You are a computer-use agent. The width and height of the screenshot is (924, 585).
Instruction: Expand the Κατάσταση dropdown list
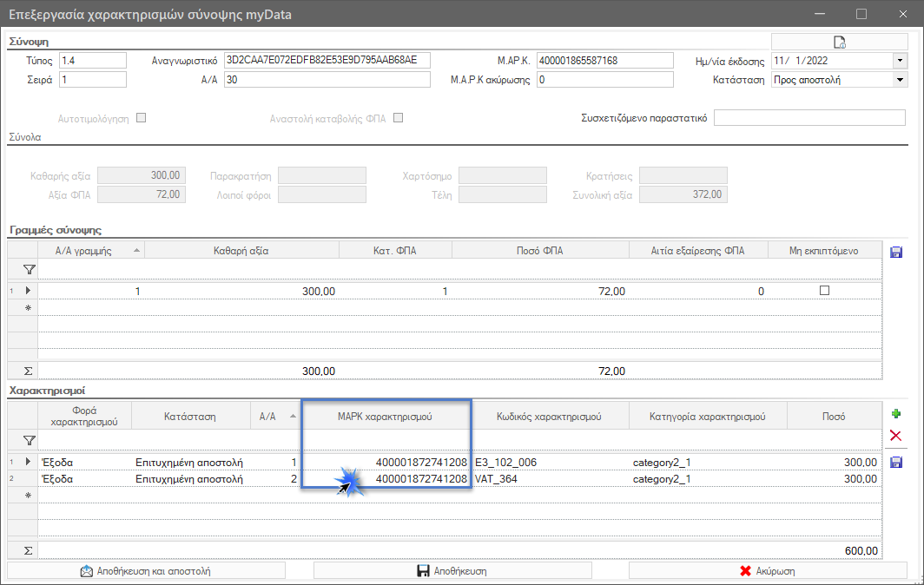coord(900,80)
